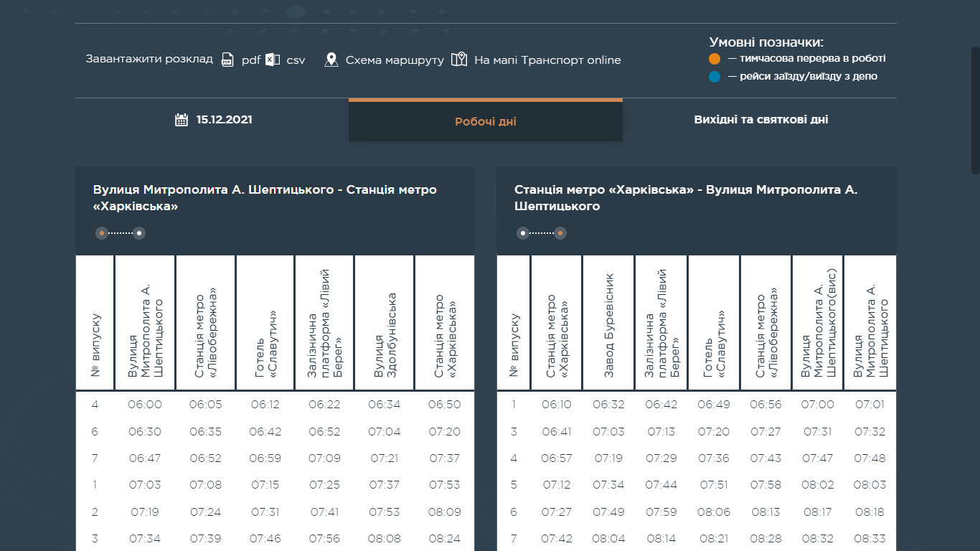Click the right table title «Харківська» - Вулиця Митрополита
The image size is (980, 551).
pyautogui.click(x=686, y=198)
